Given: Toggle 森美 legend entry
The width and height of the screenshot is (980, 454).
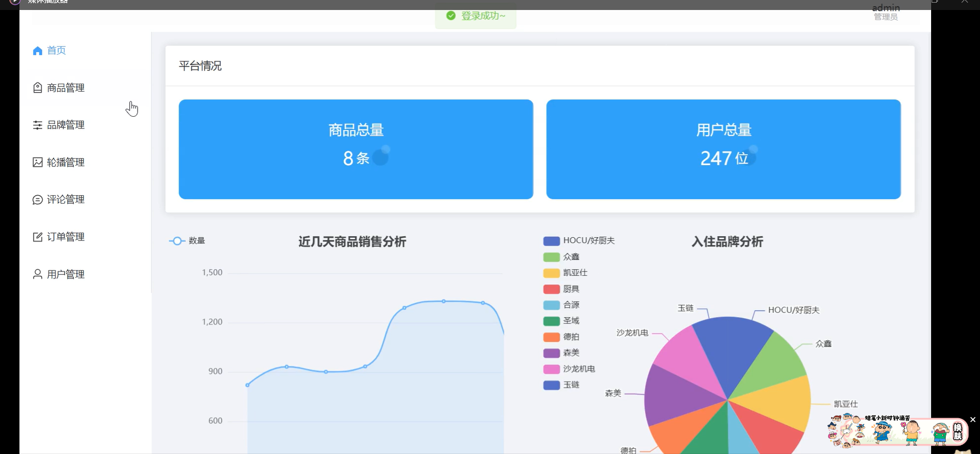Looking at the screenshot, I should (x=562, y=352).
